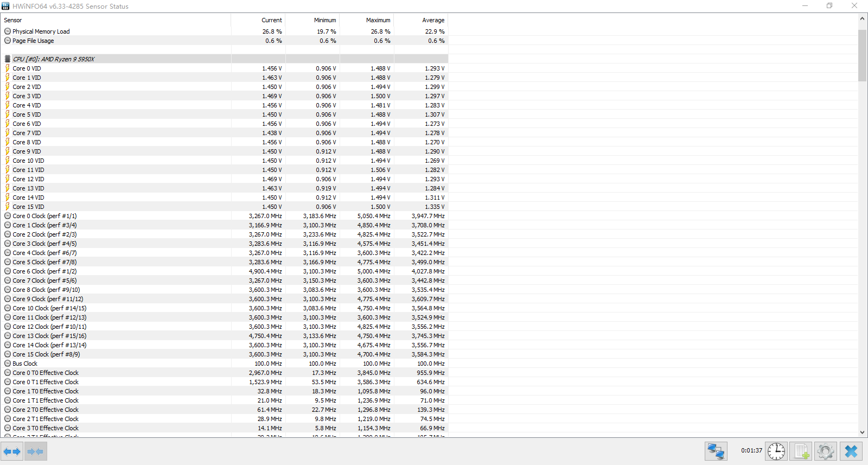Click Core 13 VID minimum 0.919 V
The width and height of the screenshot is (868, 465).
(x=326, y=188)
